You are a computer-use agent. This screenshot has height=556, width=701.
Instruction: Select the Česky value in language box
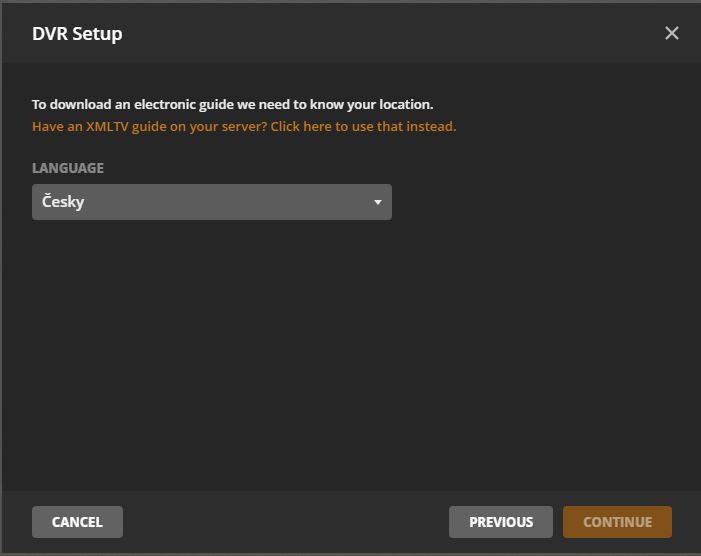click(64, 202)
